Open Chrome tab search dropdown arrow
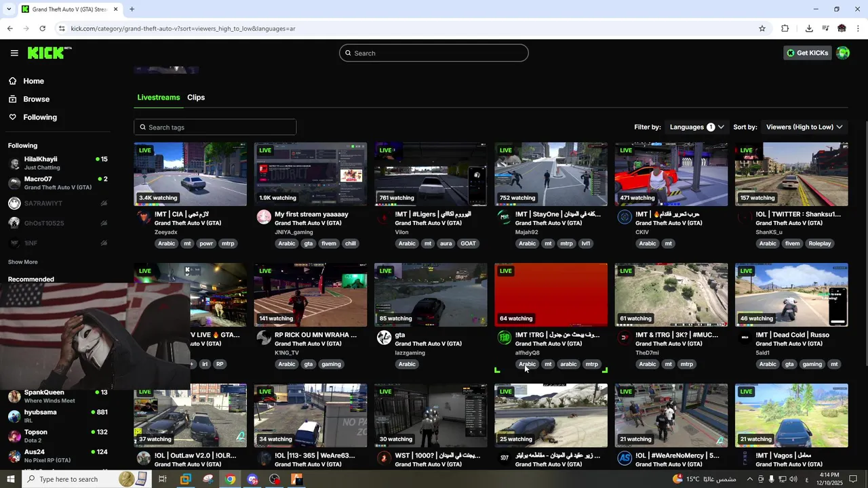Image resolution: width=868 pixels, height=488 pixels. point(9,9)
